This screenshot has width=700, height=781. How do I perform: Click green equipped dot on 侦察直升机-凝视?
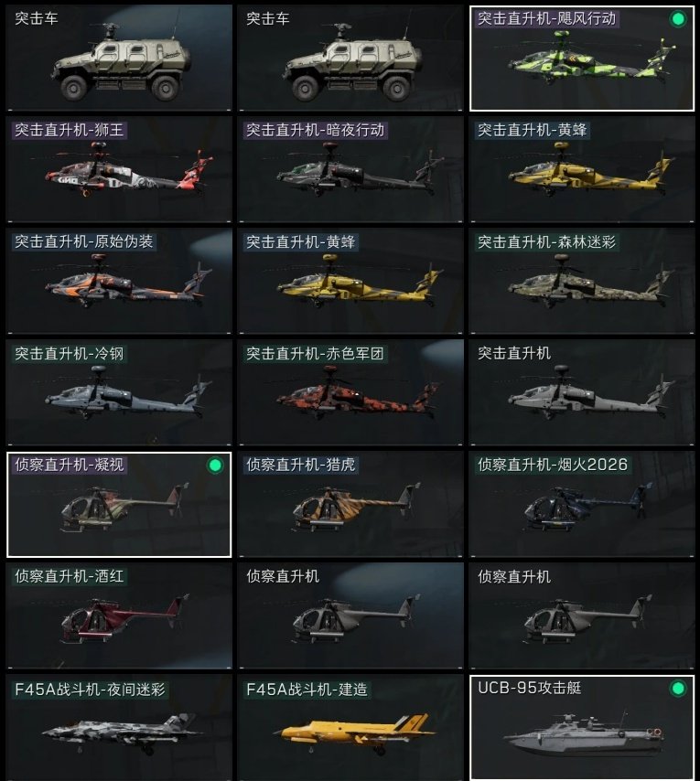[215, 465]
